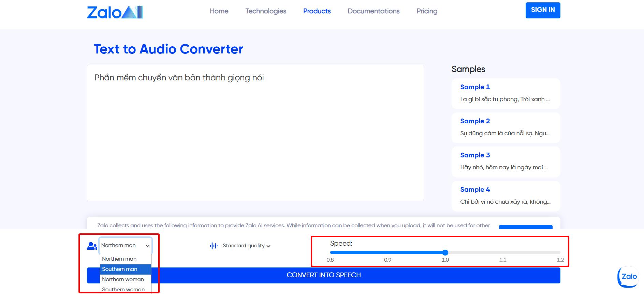Open the Home menu item
The width and height of the screenshot is (644, 294).
[219, 11]
